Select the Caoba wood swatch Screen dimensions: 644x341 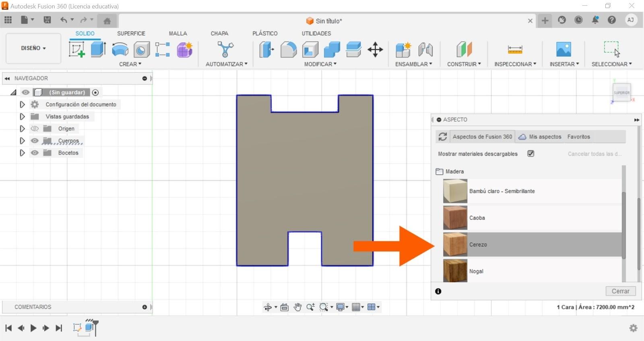point(455,218)
